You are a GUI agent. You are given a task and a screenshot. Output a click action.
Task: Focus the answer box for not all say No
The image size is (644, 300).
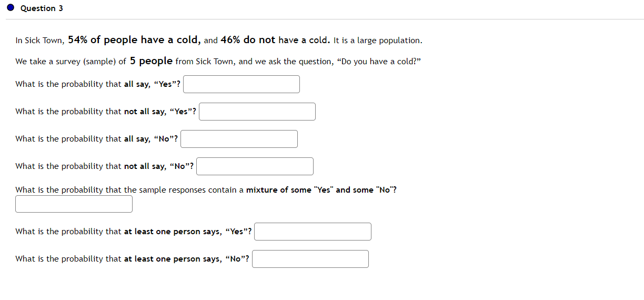click(x=255, y=166)
